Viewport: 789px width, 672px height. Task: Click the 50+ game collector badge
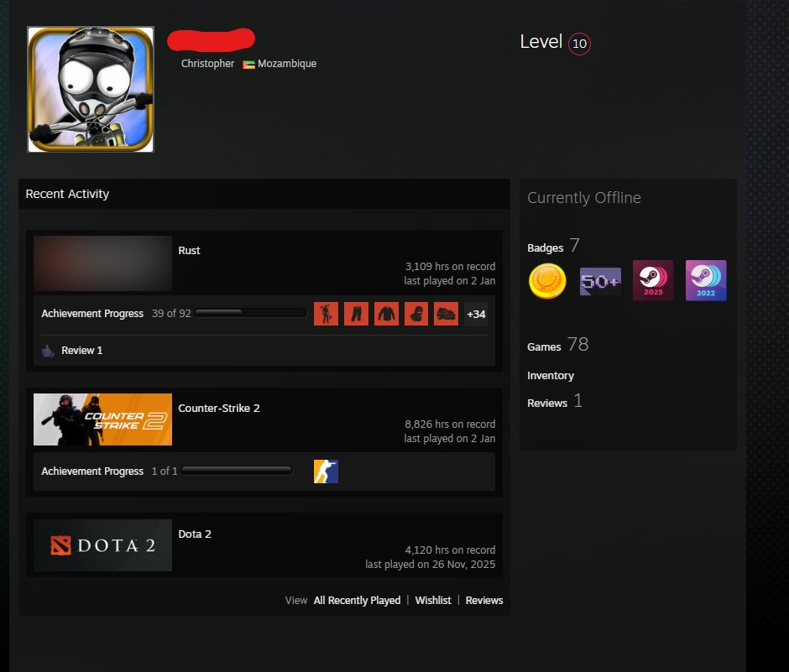[x=600, y=281]
